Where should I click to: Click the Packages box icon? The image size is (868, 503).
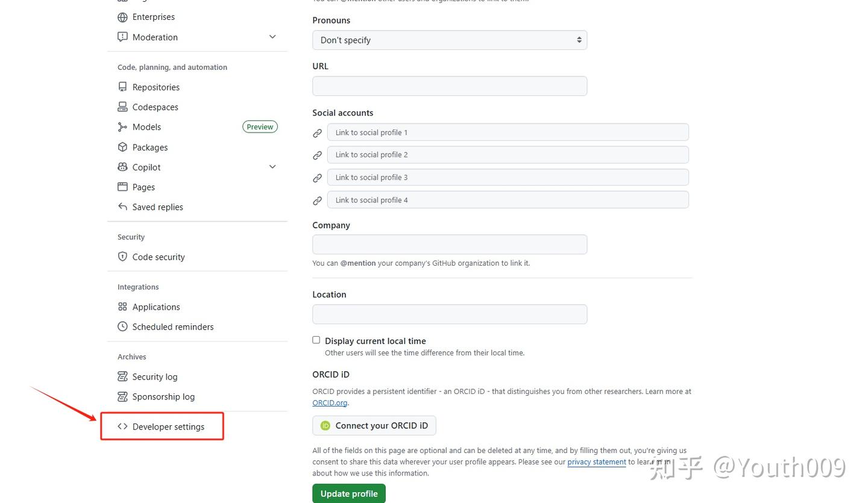coord(122,147)
